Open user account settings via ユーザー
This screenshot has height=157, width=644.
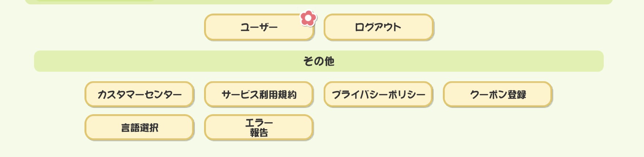pos(259,27)
